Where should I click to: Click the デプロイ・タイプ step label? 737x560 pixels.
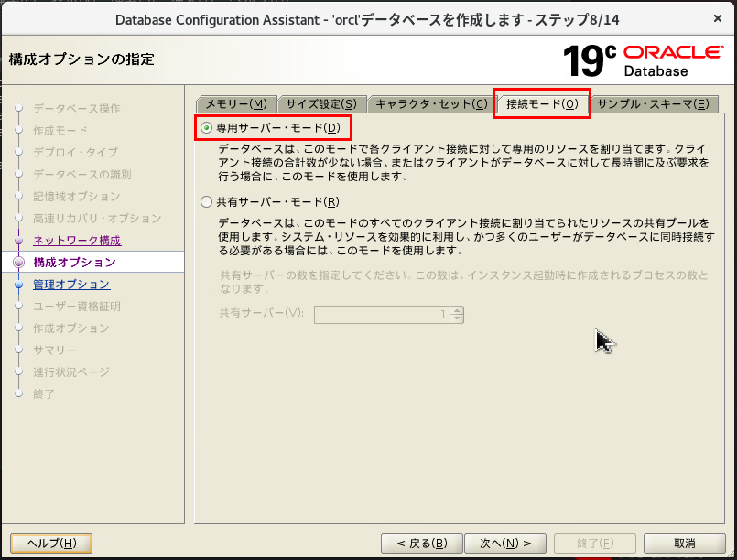76,152
